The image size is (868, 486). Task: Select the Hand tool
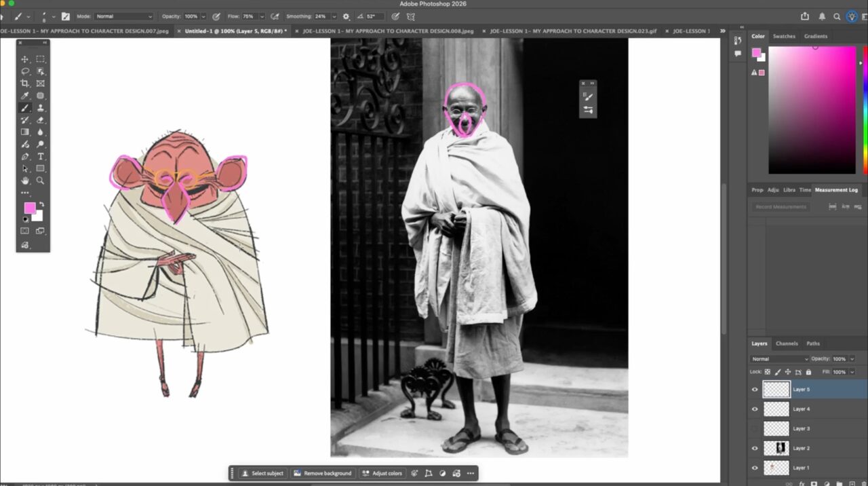tap(25, 181)
